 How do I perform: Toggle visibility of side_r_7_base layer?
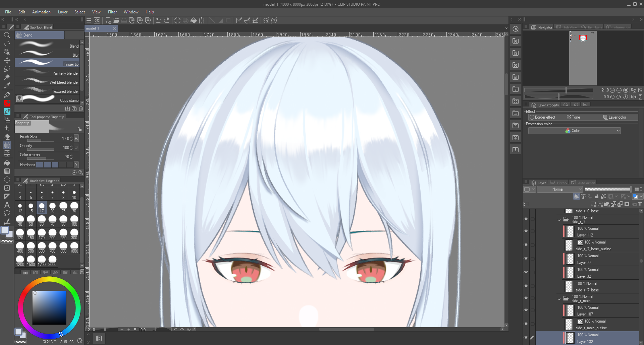(526, 286)
